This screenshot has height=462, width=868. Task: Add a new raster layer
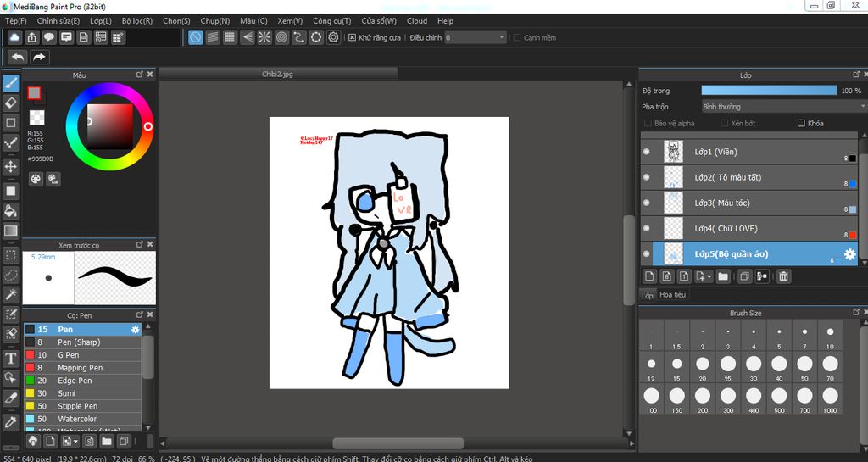(649, 276)
